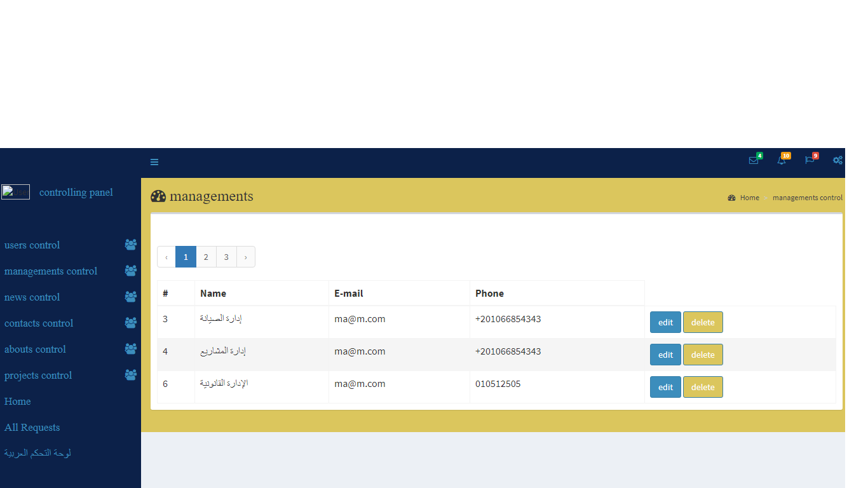Edit the الإدارة القانونية row

point(665,387)
